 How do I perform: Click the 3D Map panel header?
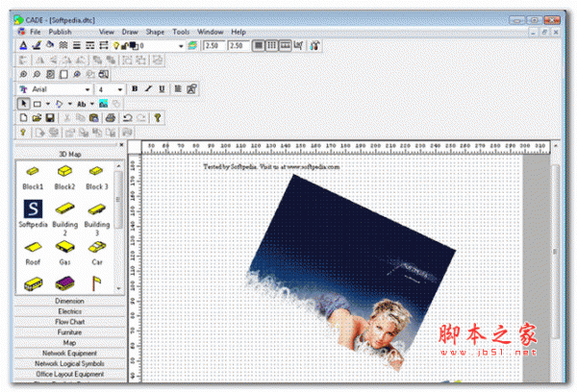coord(69,154)
